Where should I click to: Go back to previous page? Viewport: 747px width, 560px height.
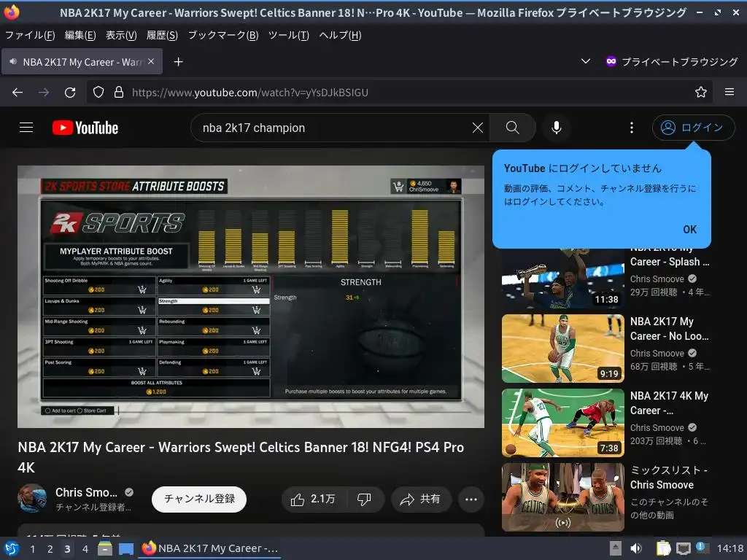click(x=18, y=93)
